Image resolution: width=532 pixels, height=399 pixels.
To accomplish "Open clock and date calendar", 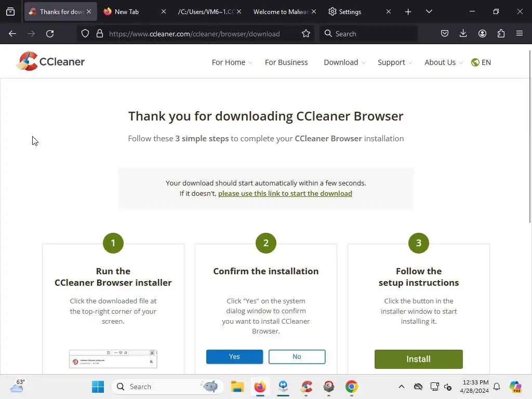I will (x=474, y=387).
